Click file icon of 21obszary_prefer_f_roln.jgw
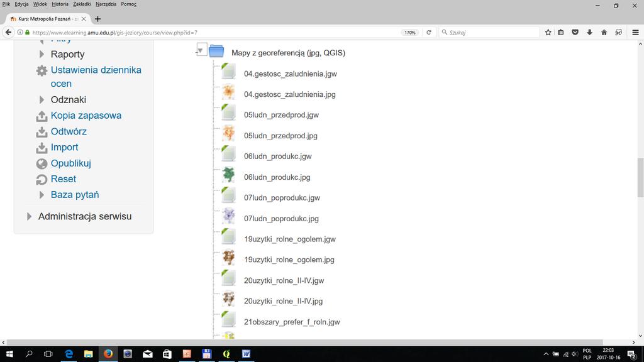This screenshot has width=644, height=362. pyautogui.click(x=228, y=319)
